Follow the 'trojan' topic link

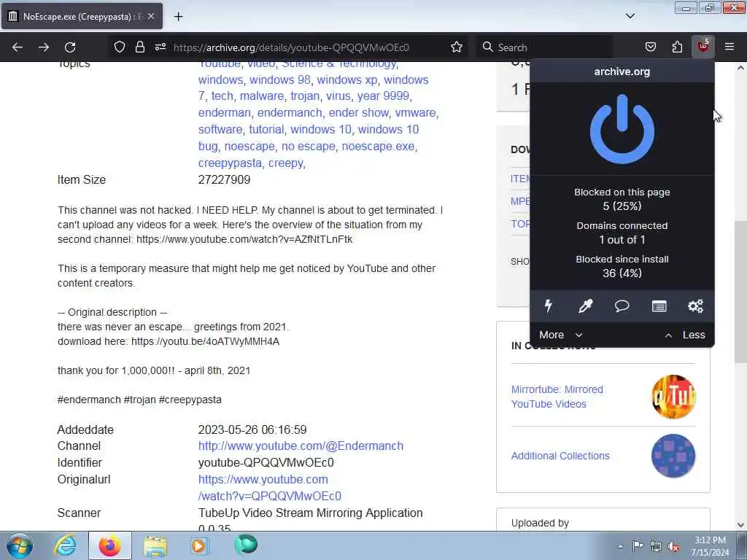305,96
